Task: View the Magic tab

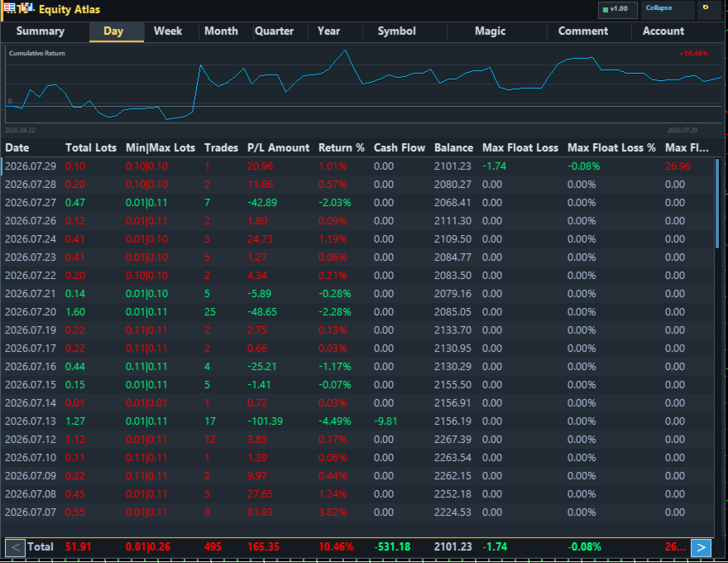Action: (x=491, y=31)
